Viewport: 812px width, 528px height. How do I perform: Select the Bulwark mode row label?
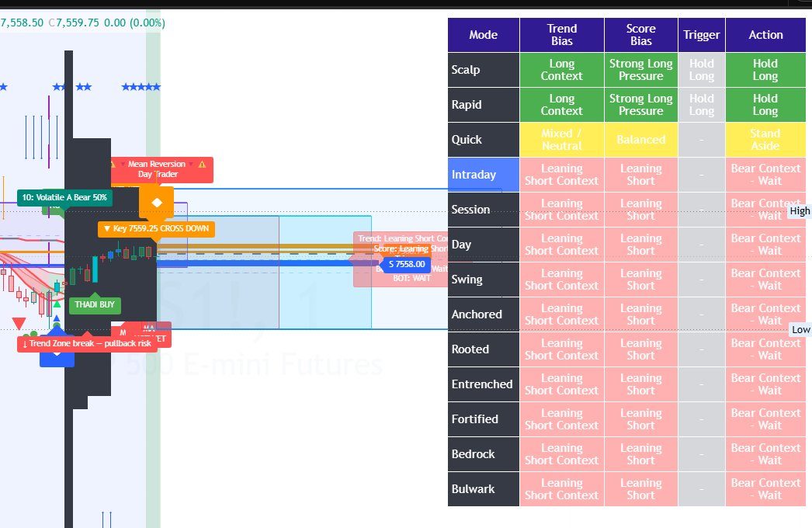tap(483, 489)
